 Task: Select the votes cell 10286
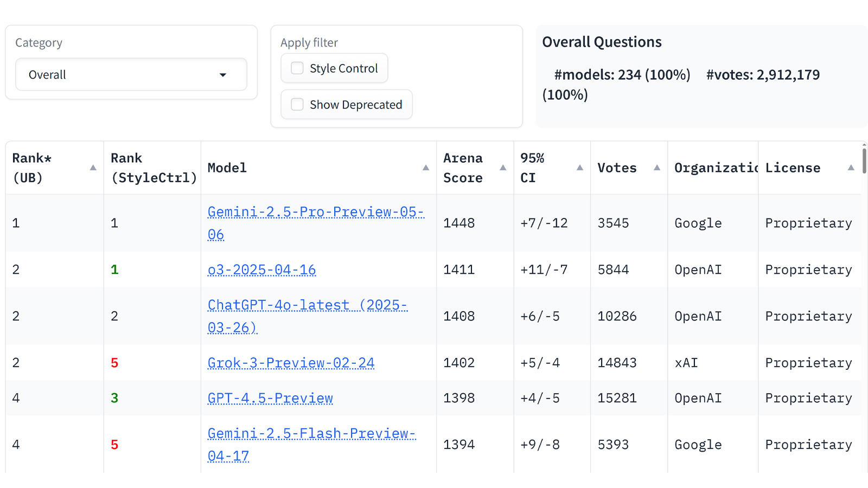pos(617,316)
